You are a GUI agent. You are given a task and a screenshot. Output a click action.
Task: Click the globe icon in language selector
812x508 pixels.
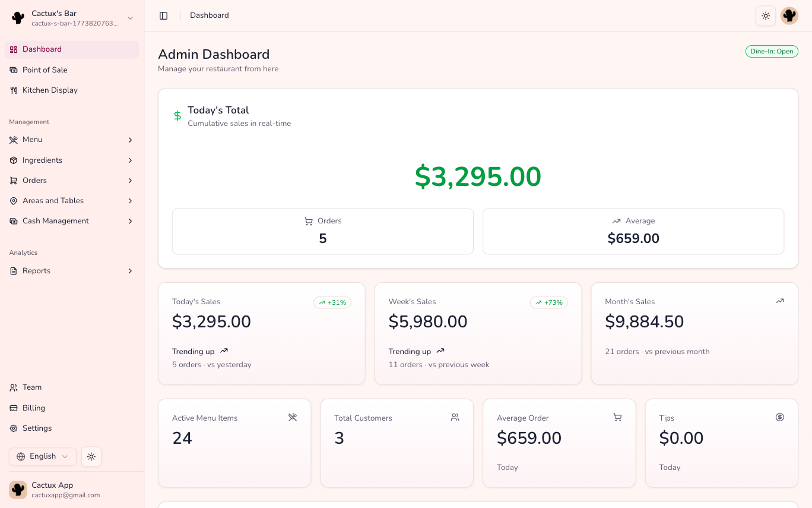coord(21,456)
